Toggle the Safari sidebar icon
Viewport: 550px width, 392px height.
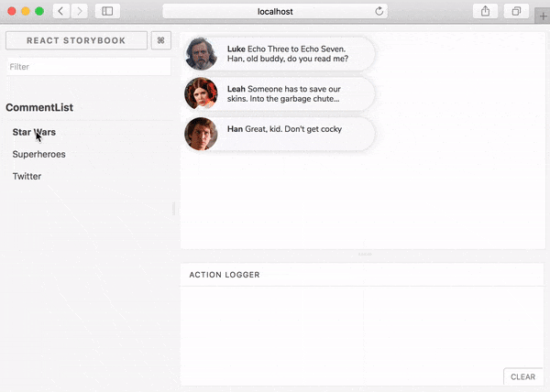pos(107,11)
